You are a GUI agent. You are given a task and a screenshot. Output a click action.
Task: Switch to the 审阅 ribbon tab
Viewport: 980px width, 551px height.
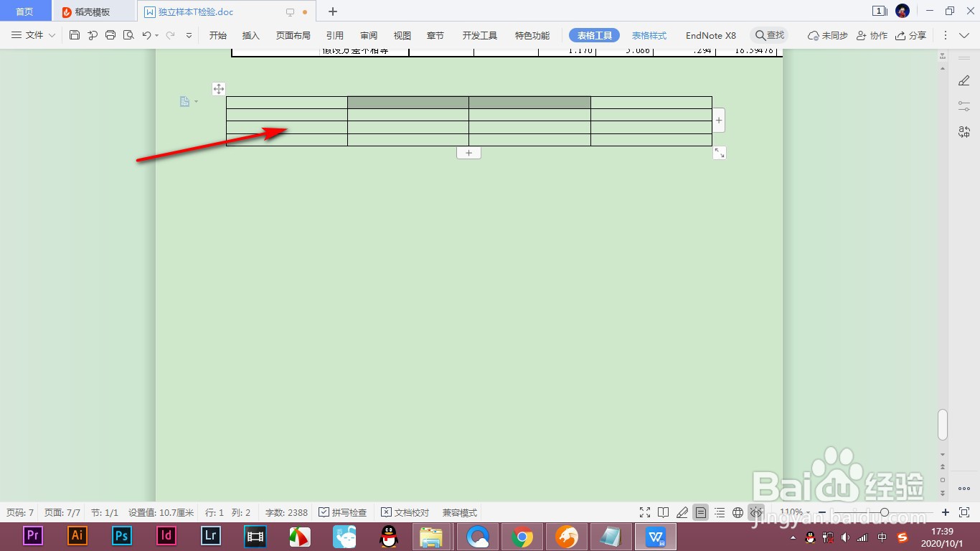click(369, 35)
